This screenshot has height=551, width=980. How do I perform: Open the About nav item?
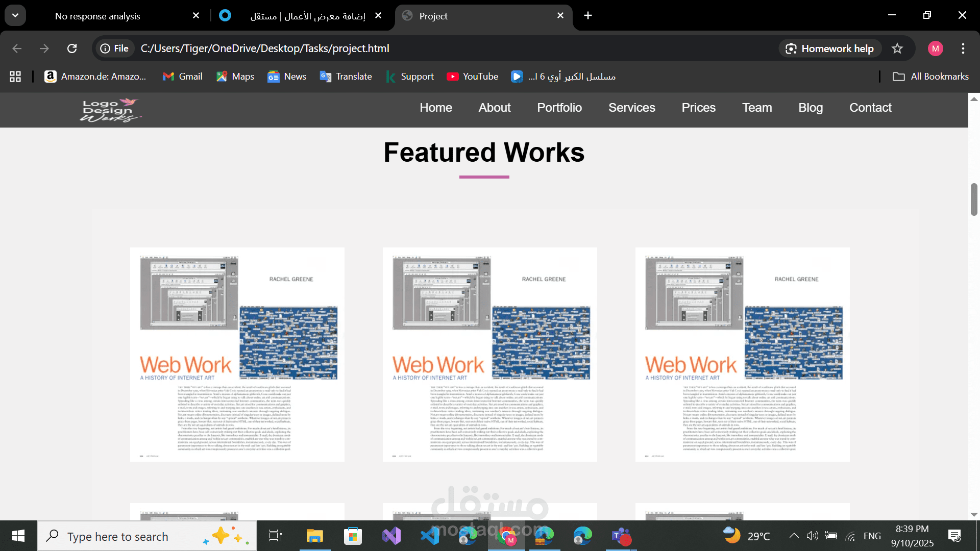(x=495, y=108)
